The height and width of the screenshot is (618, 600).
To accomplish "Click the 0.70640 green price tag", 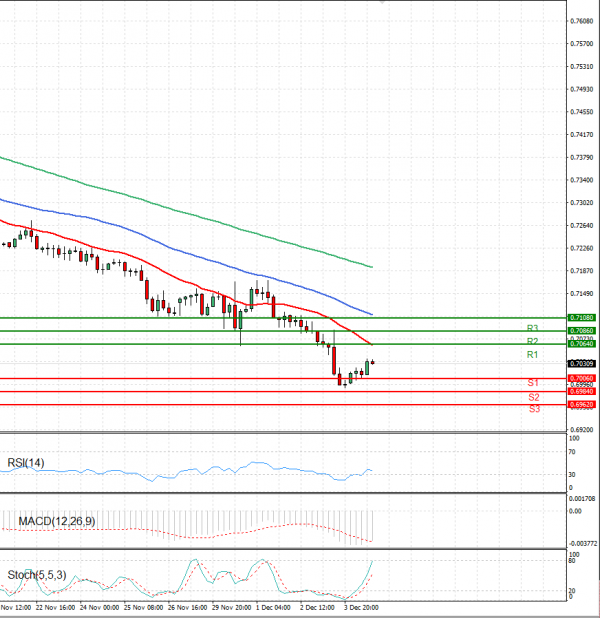I will [581, 344].
